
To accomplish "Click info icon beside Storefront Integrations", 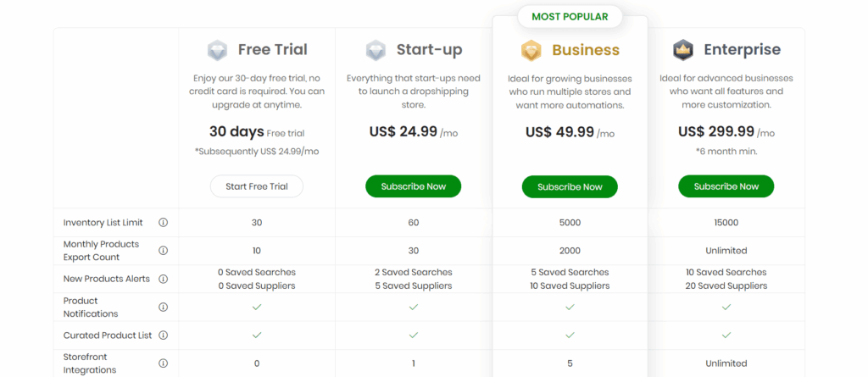I will pos(164,363).
